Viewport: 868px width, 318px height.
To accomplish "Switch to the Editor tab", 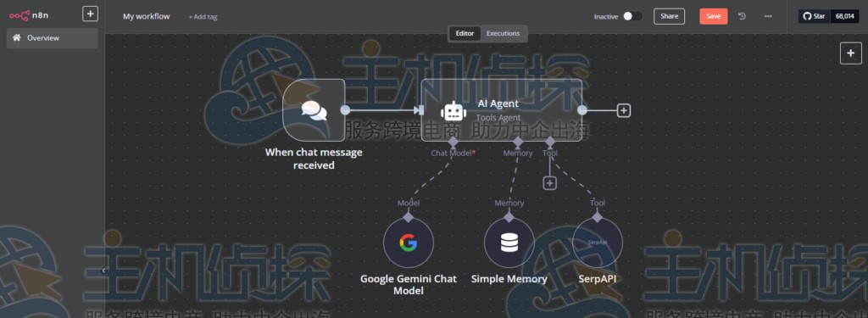I will click(465, 33).
